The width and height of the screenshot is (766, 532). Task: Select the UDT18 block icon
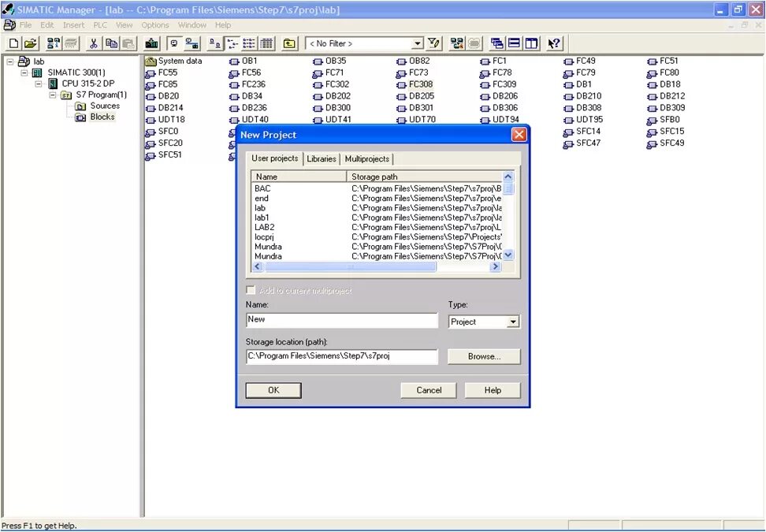151,120
